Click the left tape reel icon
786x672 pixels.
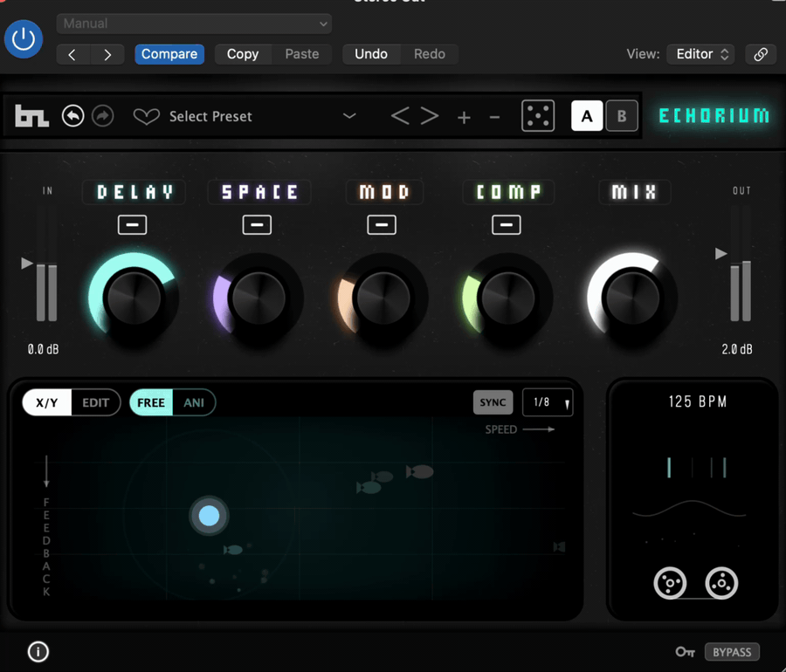(670, 583)
